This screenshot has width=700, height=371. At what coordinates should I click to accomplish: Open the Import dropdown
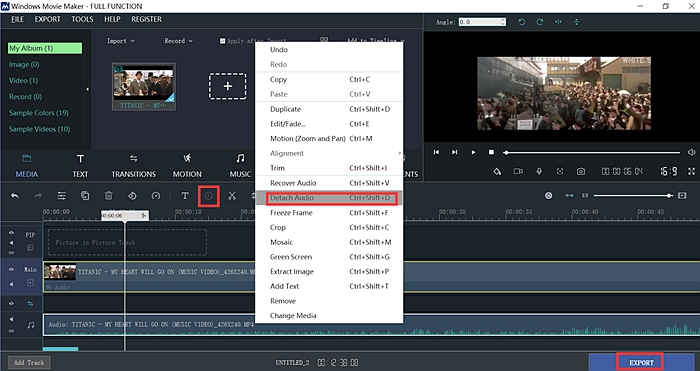(121, 41)
